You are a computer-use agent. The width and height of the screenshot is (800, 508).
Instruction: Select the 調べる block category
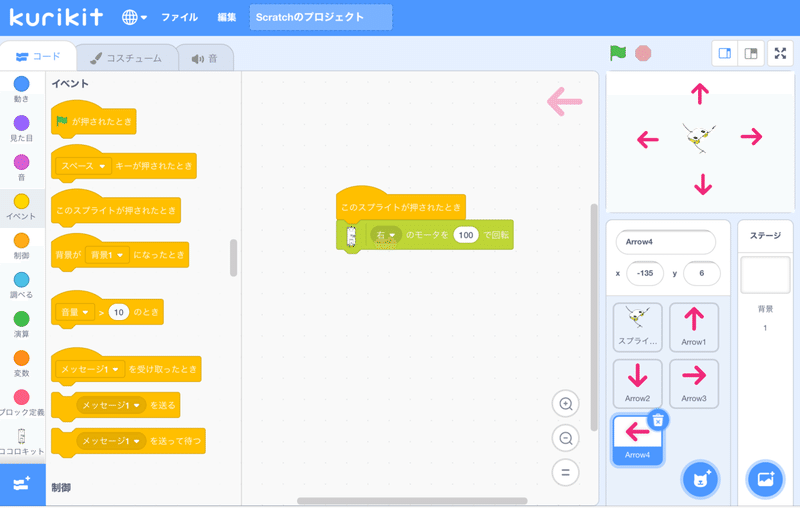click(21, 285)
